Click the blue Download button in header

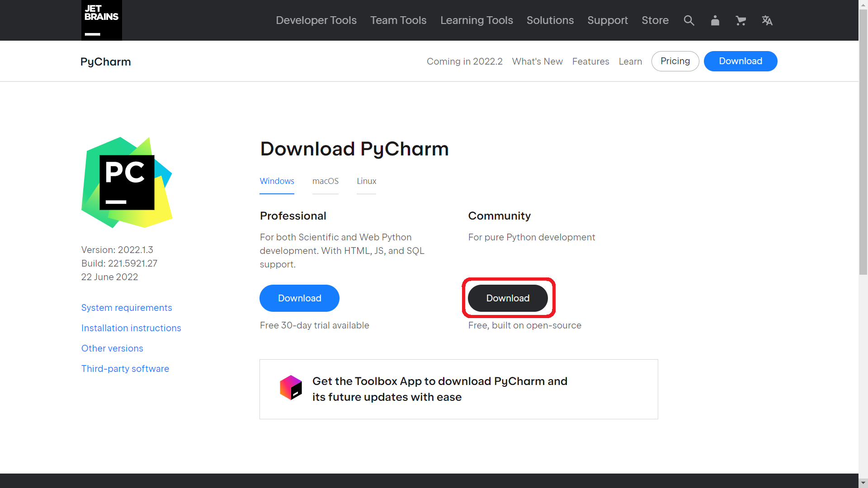(741, 61)
